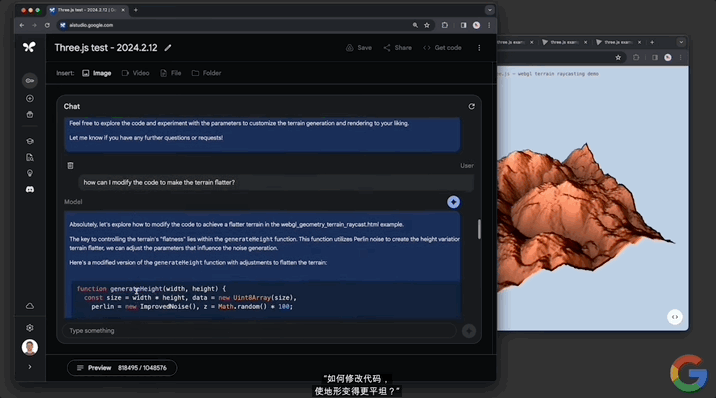Click the refresh chat icon
This screenshot has height=398, width=716.
(x=472, y=106)
